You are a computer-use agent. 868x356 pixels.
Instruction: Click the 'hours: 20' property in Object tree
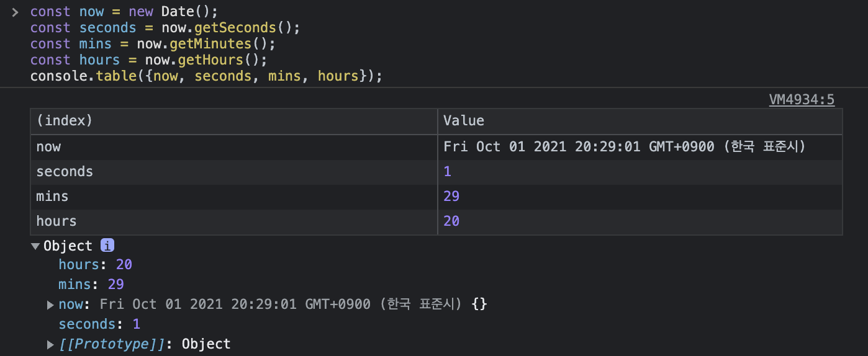(x=96, y=265)
